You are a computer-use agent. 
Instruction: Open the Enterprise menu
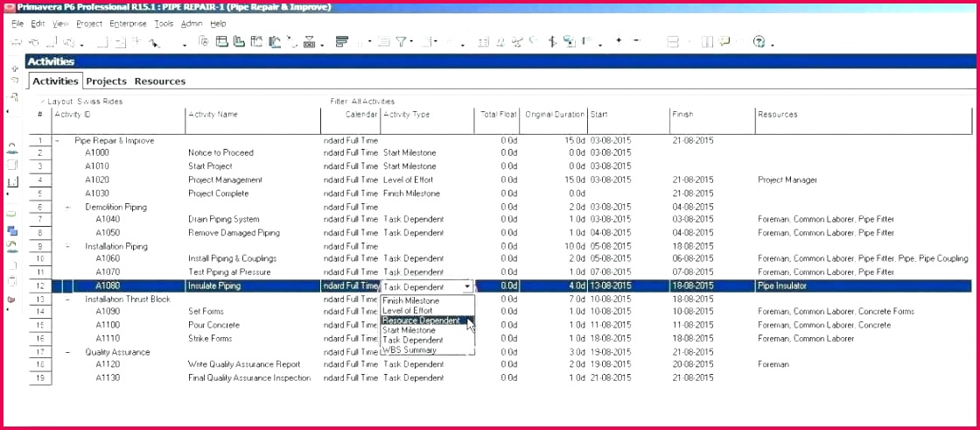pos(128,24)
